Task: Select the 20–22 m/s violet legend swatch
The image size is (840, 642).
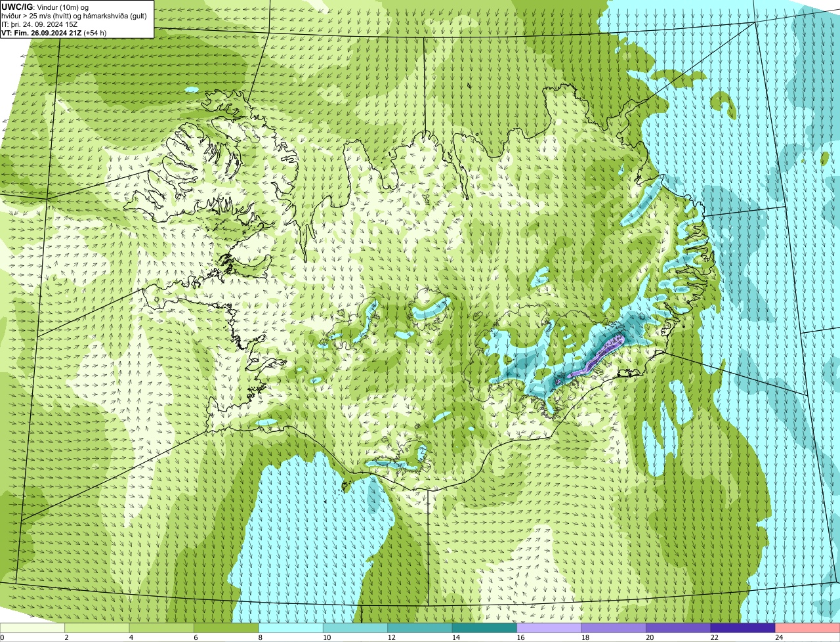Action: pos(679,628)
